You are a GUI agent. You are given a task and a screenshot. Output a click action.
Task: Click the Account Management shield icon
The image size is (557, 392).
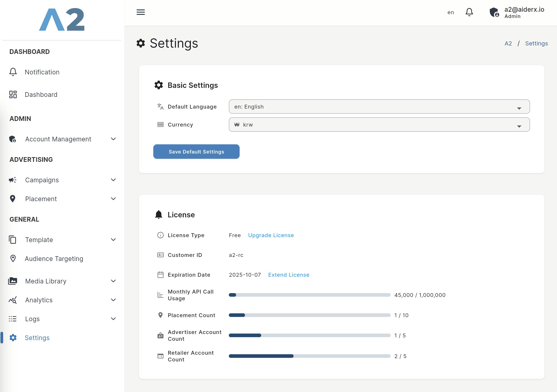[13, 139]
